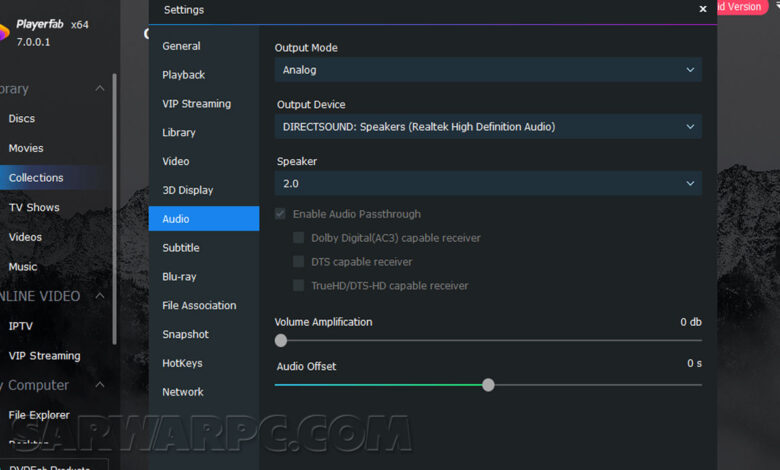Open the Blu-ray settings tab

click(204, 277)
